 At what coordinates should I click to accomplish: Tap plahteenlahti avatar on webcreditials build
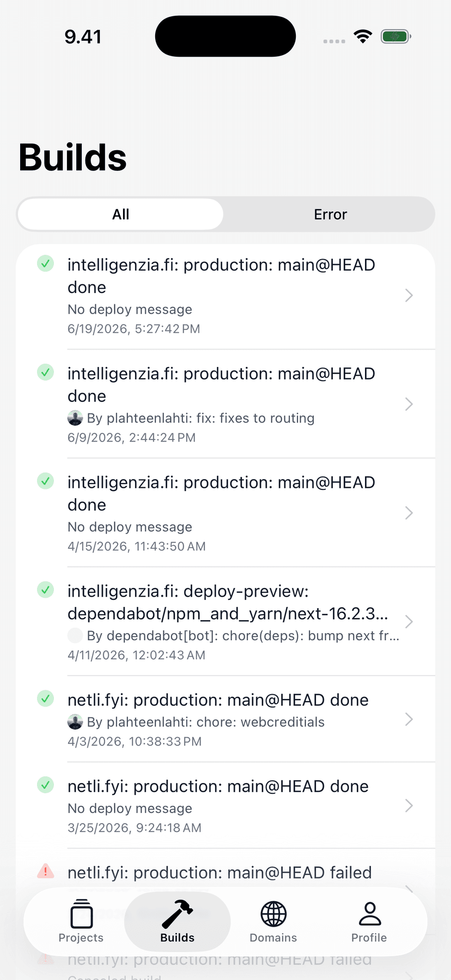coord(75,722)
